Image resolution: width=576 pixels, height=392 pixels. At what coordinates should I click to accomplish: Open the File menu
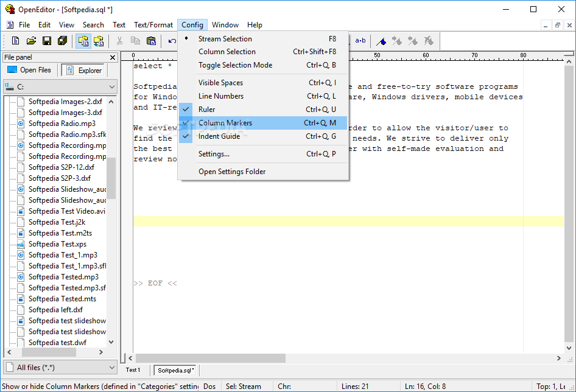[x=24, y=25]
